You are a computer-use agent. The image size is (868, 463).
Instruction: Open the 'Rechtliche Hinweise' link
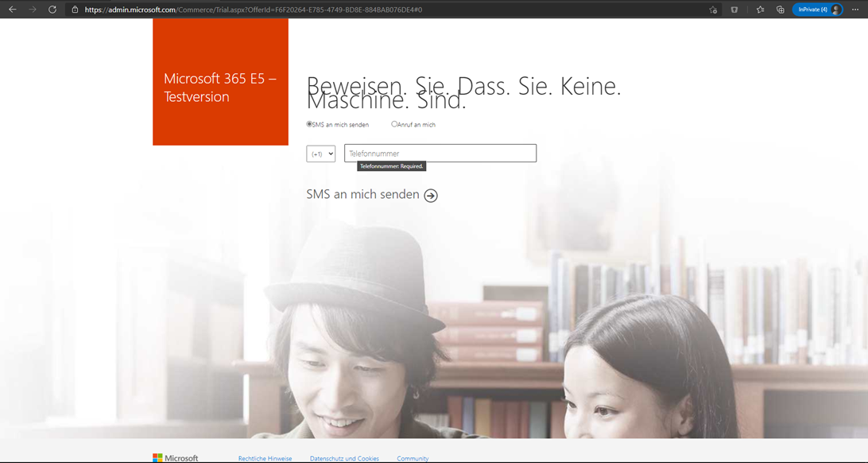(x=265, y=458)
